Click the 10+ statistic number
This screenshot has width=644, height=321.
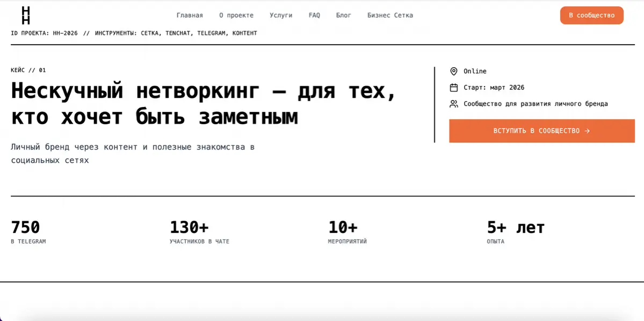point(343,227)
